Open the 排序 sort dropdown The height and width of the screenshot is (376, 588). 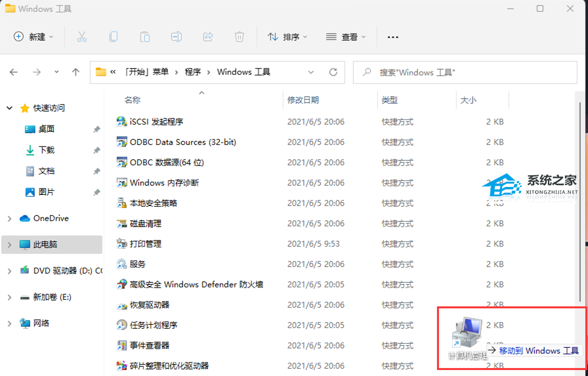pyautogui.click(x=287, y=37)
